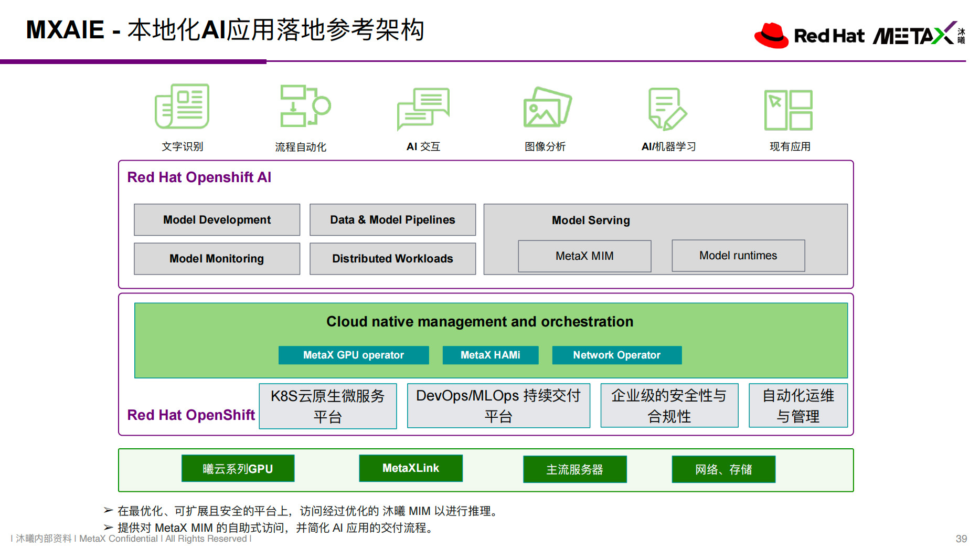Click the MetaX logo

[x=919, y=34]
